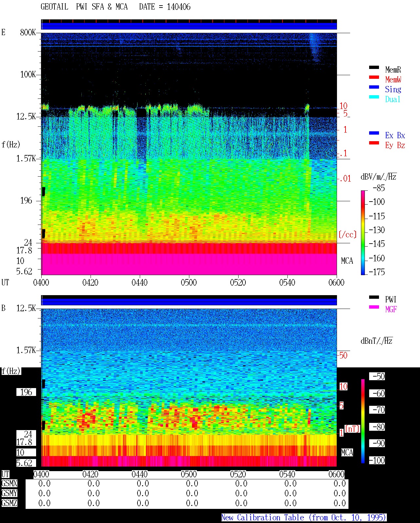Click the red [/cc] density scale label

pos(347,234)
